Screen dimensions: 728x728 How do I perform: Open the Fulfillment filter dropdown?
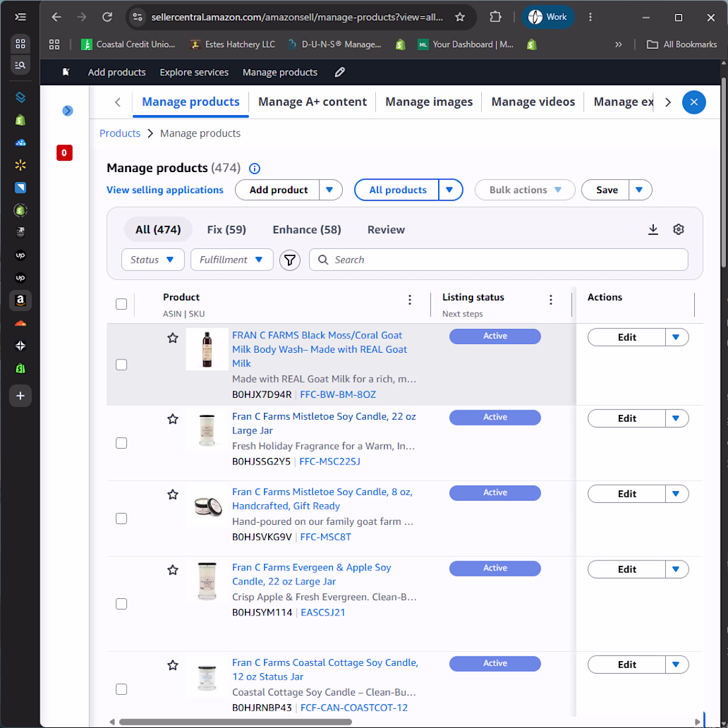click(x=232, y=260)
